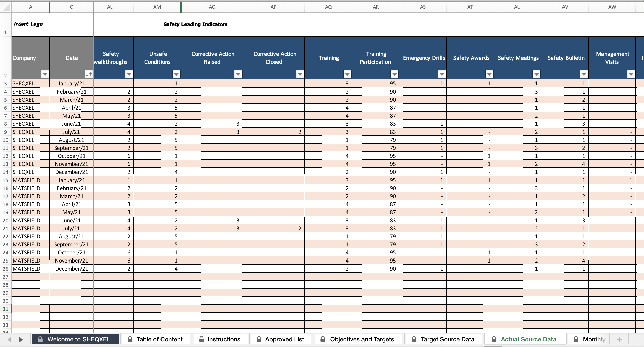Switch to the Instructions sheet tab
The image size is (644, 347).
(x=220, y=339)
